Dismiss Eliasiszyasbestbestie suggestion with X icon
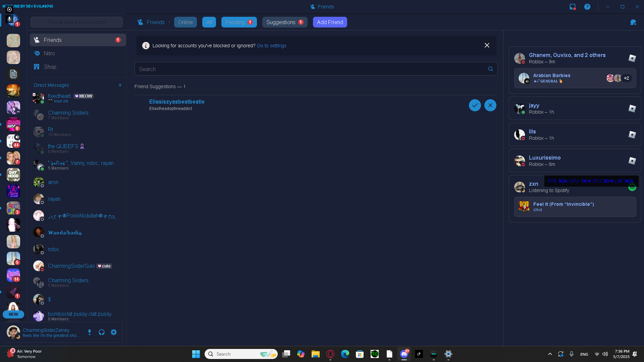This screenshot has width=644, height=362. point(490,105)
